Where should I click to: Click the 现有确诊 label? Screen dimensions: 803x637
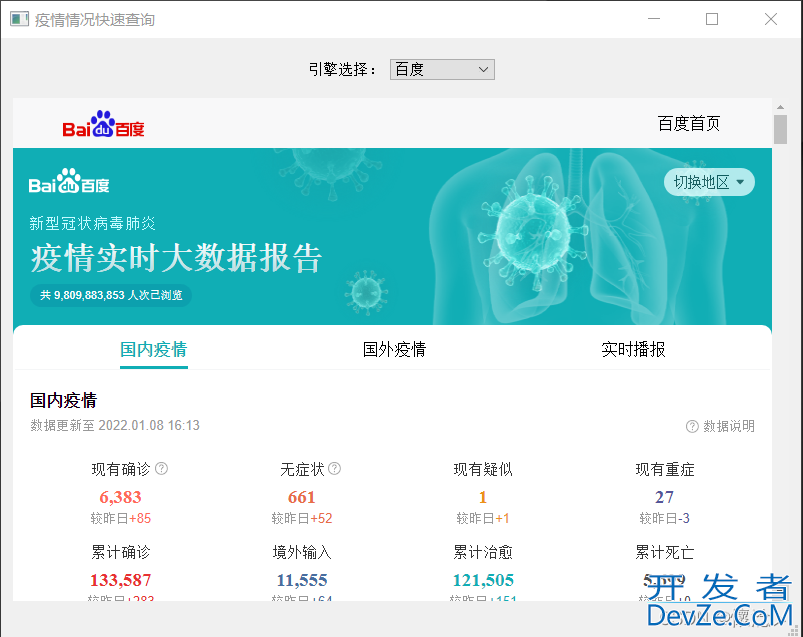[x=121, y=469]
